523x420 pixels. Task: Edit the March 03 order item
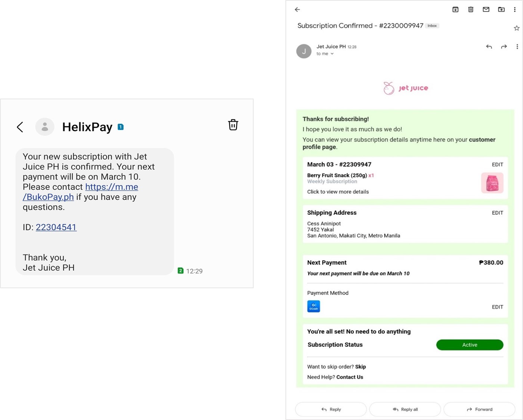coord(497,165)
